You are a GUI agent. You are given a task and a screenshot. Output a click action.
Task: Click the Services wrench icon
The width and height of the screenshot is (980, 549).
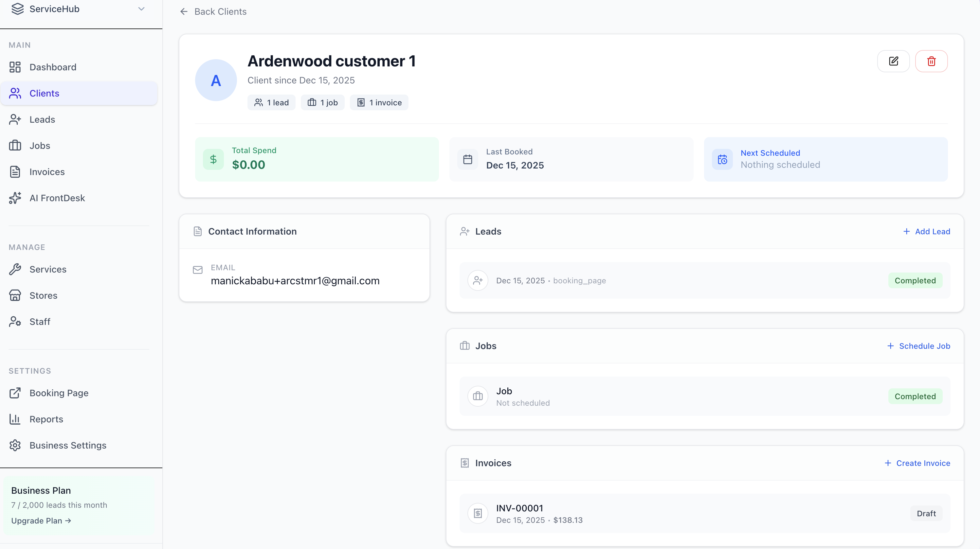(x=15, y=269)
